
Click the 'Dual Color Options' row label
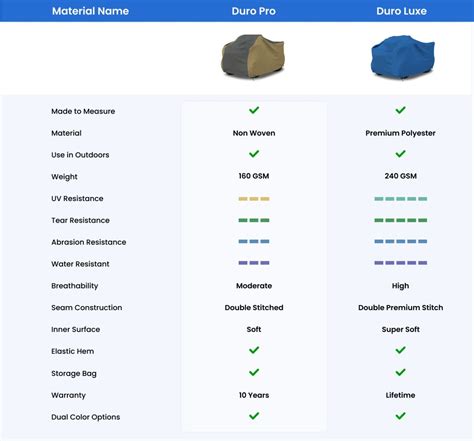point(86,417)
